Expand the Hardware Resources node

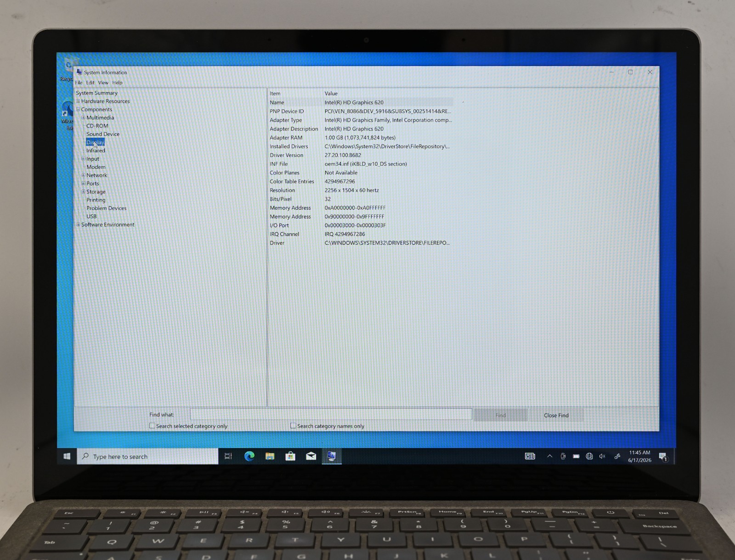tap(78, 101)
